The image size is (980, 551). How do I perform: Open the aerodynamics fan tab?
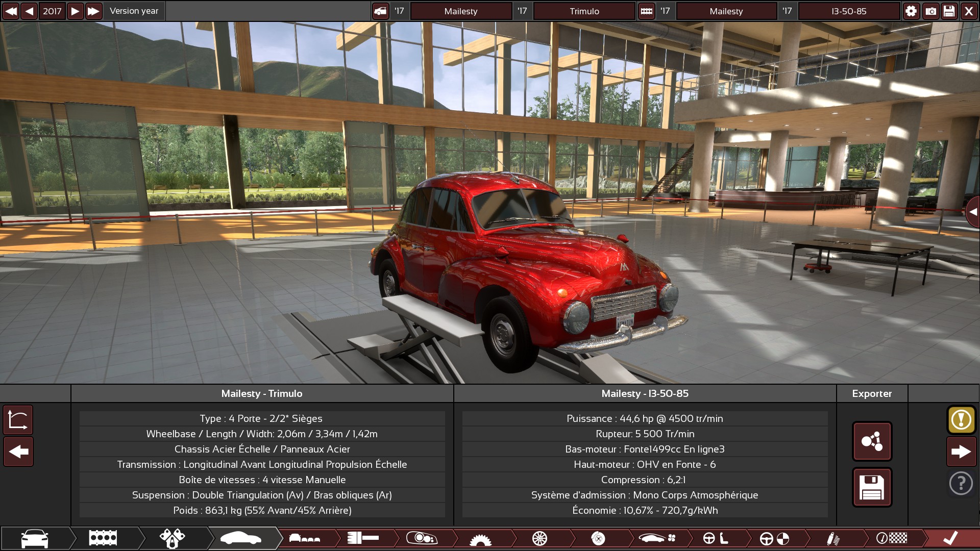[x=657, y=538]
